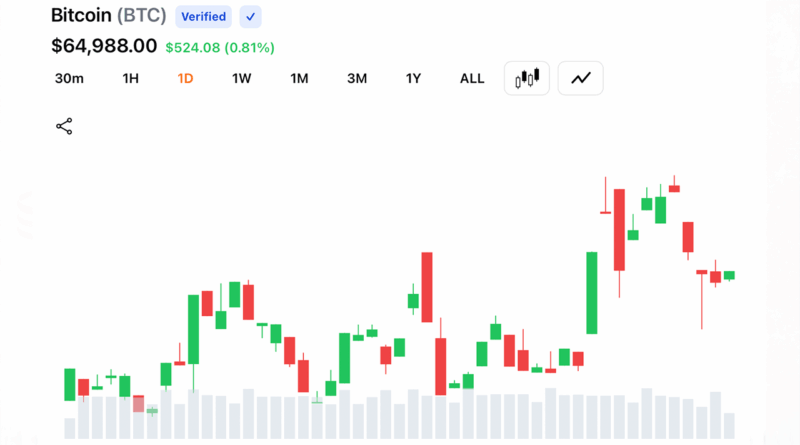Click the $64,988.00 price
Screen dimensions: 800x445
tap(104, 46)
